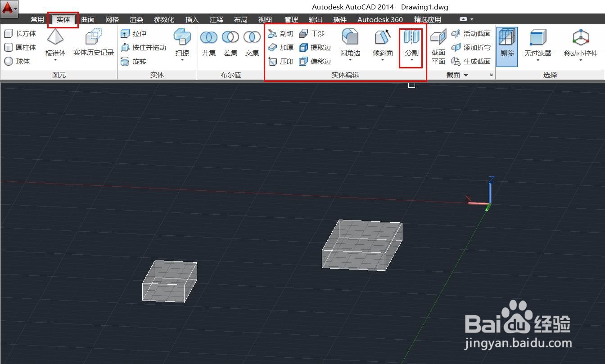Select the 压印 imprint tool
This screenshot has height=364, width=605.
coord(280,62)
